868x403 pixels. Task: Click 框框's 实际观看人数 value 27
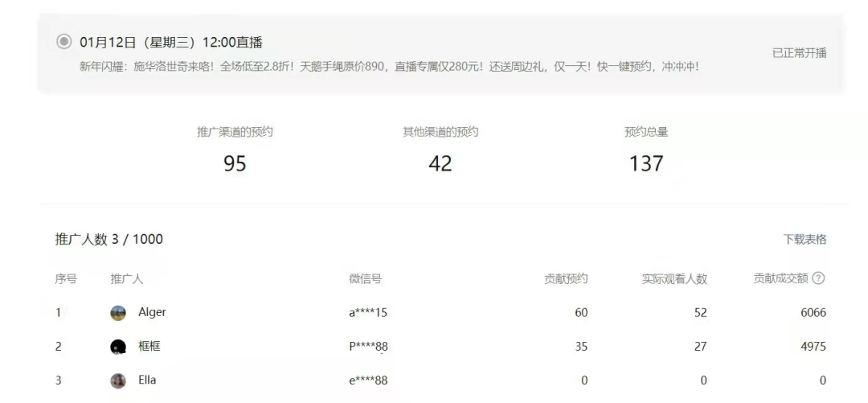[x=701, y=347]
